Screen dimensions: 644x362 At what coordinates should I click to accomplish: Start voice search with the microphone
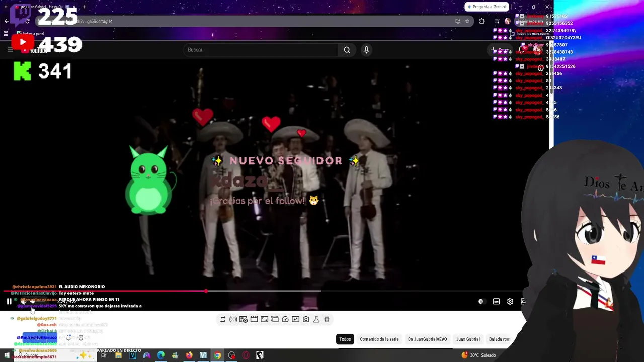click(x=366, y=50)
